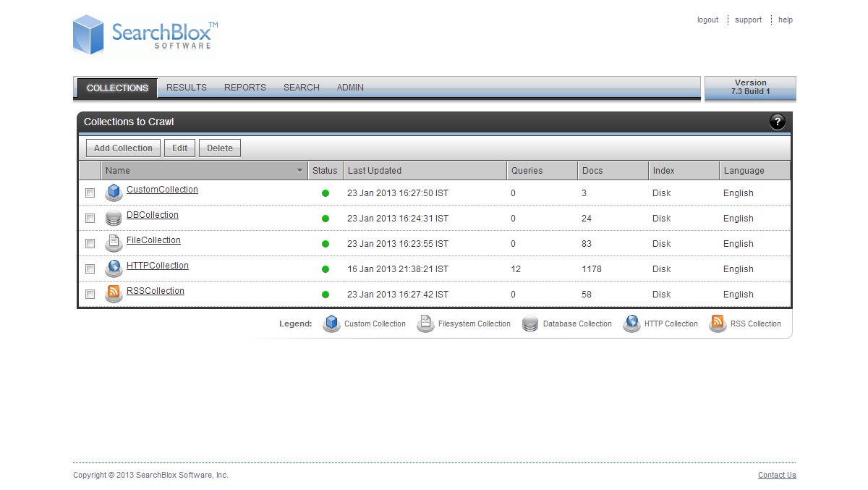The width and height of the screenshot is (868, 490).
Task: Click the Add Collection button
Action: click(x=123, y=148)
